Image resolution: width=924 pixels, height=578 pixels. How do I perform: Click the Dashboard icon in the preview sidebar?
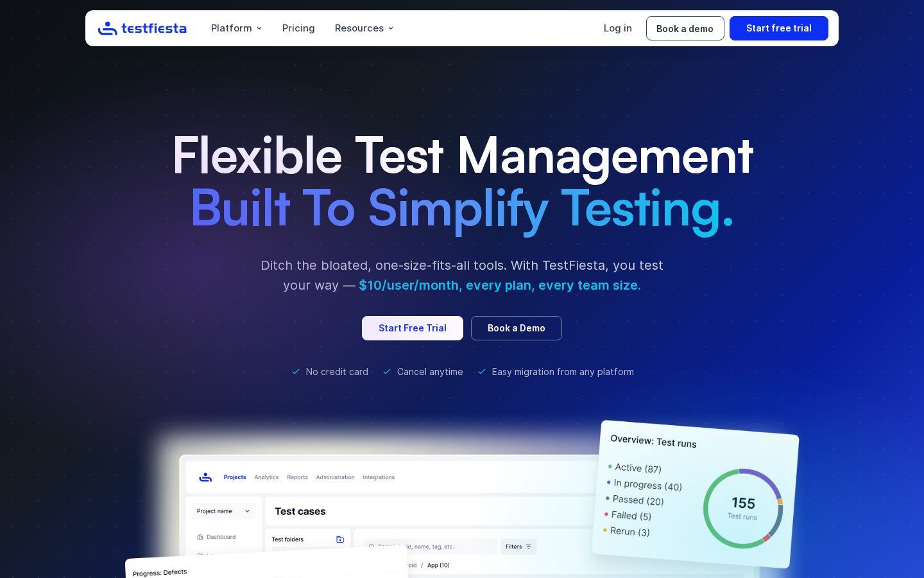pos(200,537)
